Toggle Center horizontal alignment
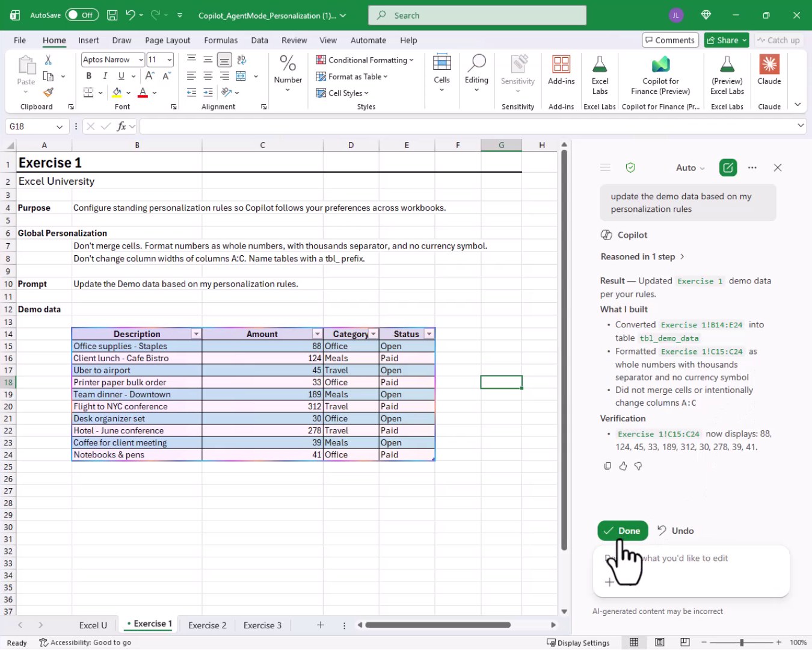The height and width of the screenshot is (650, 812). pyautogui.click(x=208, y=76)
